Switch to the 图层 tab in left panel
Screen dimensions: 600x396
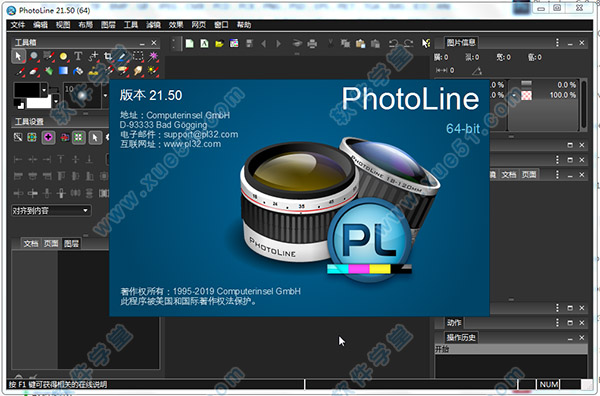(71, 244)
